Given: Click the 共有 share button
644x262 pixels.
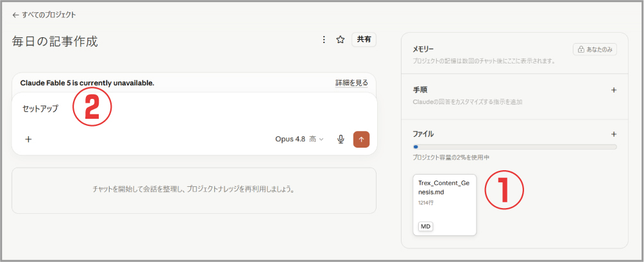Looking at the screenshot, I should point(364,39).
